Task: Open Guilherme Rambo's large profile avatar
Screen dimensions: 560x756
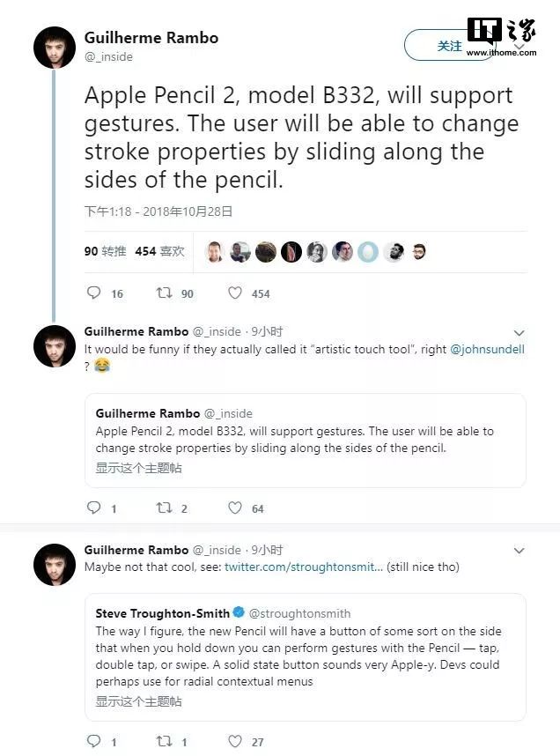Action: pyautogui.click(x=55, y=48)
